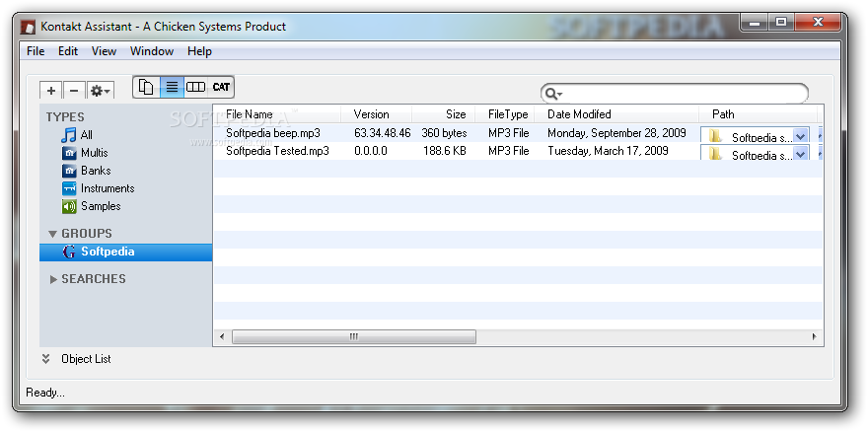
Task: Minimize the Kontakt Assistant window
Action: [755, 22]
